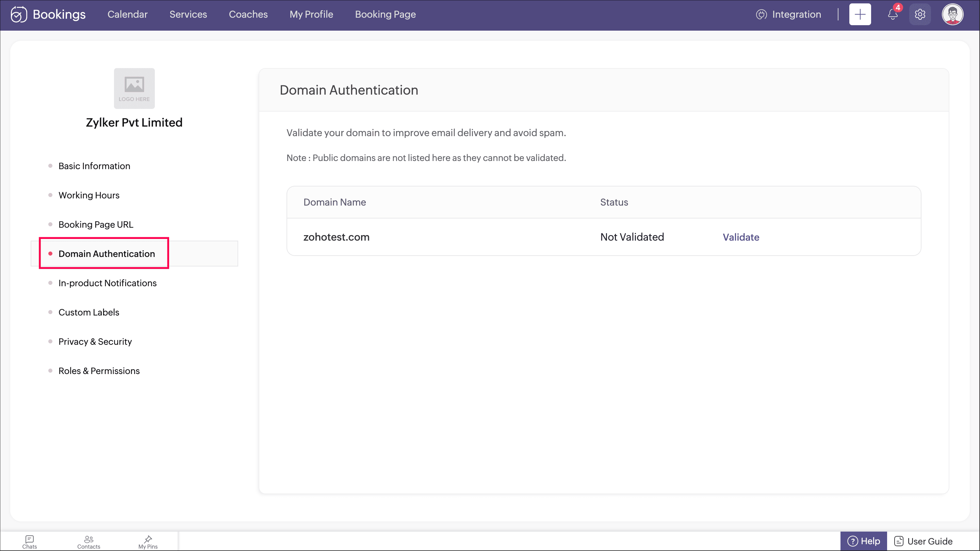Select Basic Information in sidebar
Image resolution: width=980 pixels, height=551 pixels.
(94, 166)
